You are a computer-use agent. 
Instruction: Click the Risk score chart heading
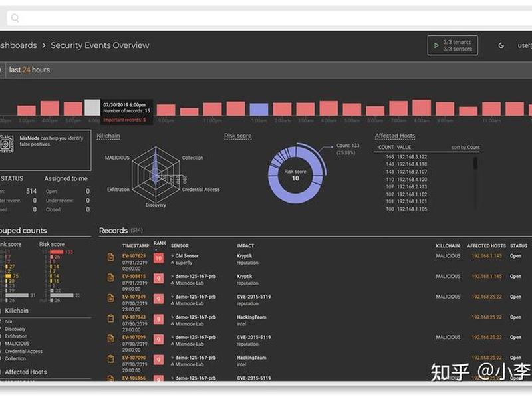238,136
